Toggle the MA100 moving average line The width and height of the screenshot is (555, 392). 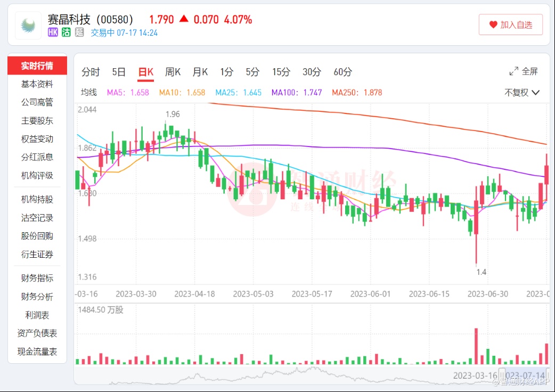(297, 92)
